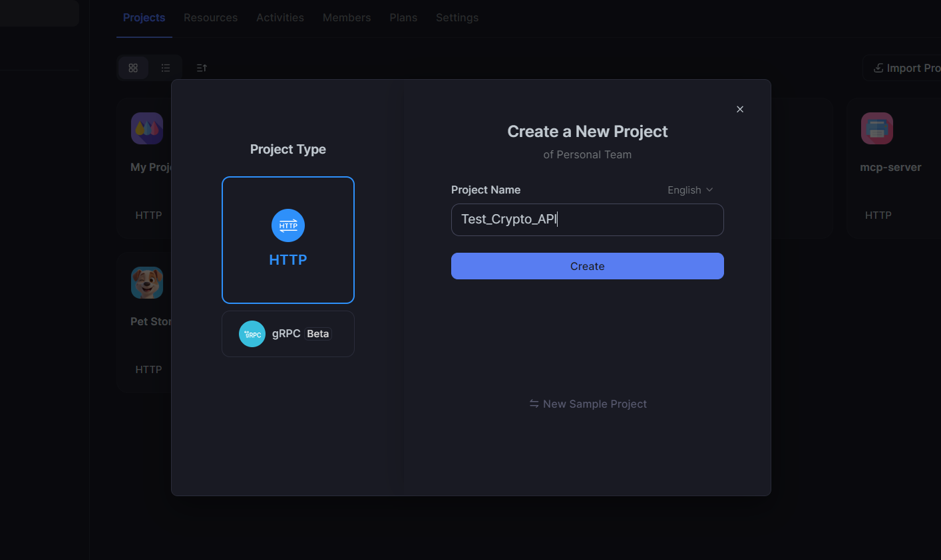The height and width of the screenshot is (560, 941).
Task: Switch to the Resources tab
Action: 210,17
